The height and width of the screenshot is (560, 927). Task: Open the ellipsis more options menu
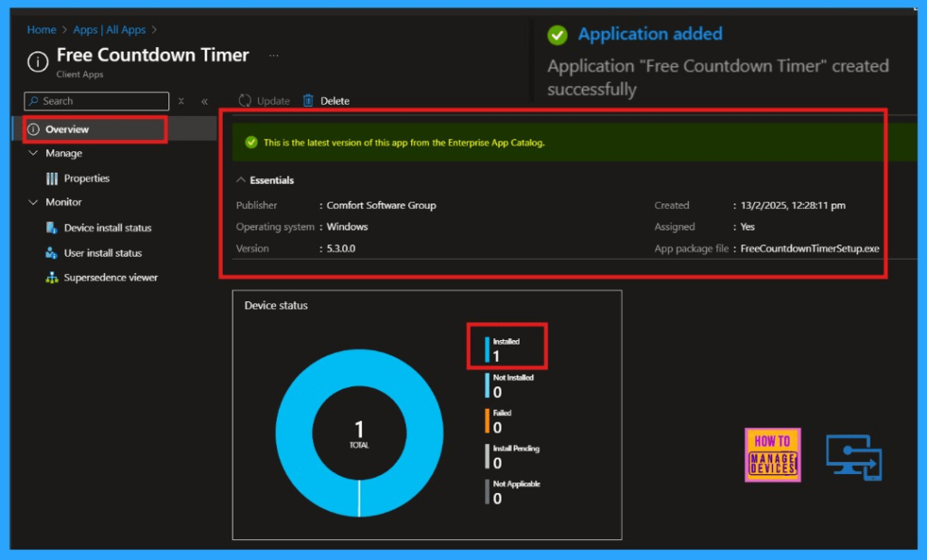(x=273, y=55)
